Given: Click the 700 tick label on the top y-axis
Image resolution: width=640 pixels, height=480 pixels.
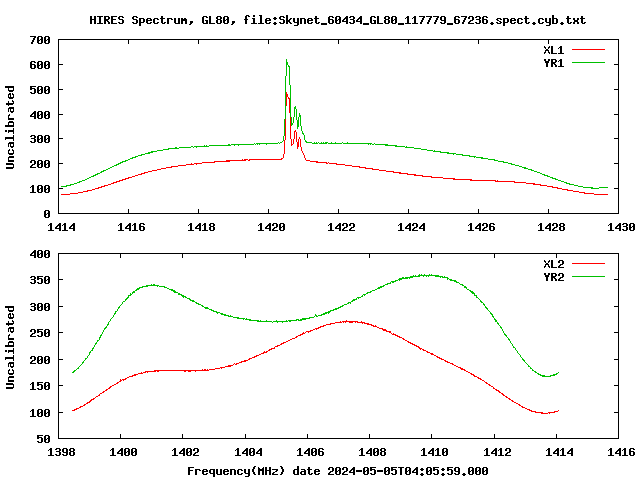Looking at the screenshot, I should click(40, 40).
